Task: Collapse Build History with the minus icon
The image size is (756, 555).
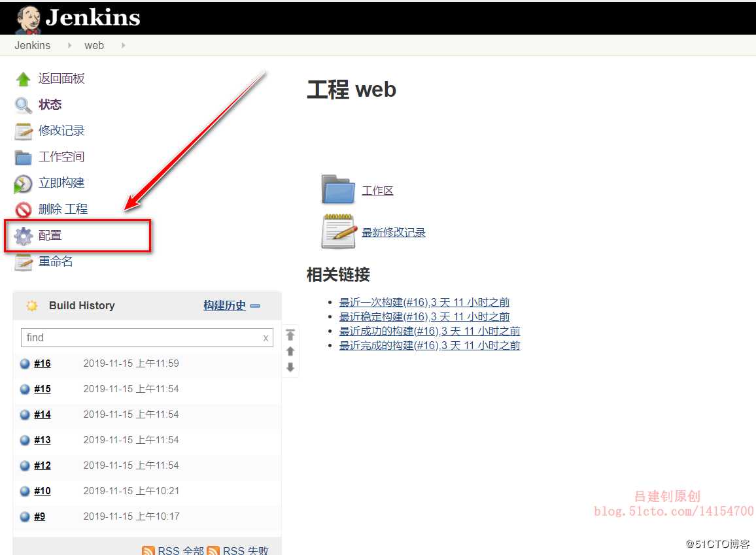Action: [256, 306]
